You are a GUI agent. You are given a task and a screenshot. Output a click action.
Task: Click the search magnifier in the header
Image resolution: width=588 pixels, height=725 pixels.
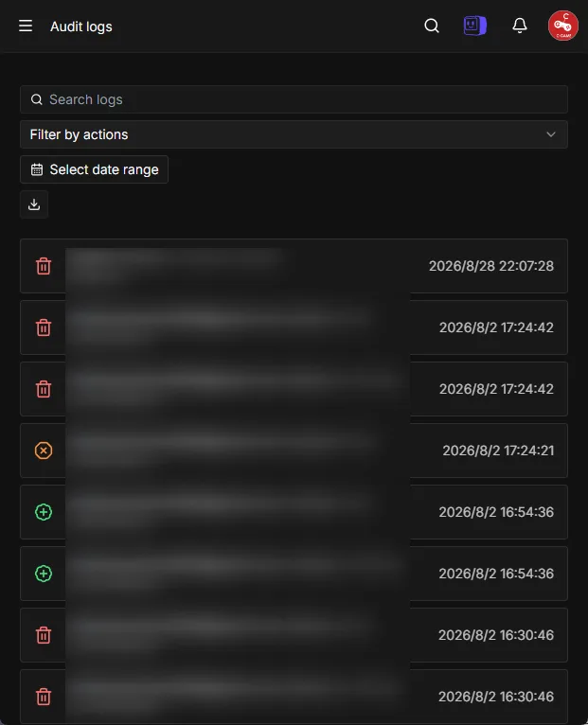(x=431, y=26)
